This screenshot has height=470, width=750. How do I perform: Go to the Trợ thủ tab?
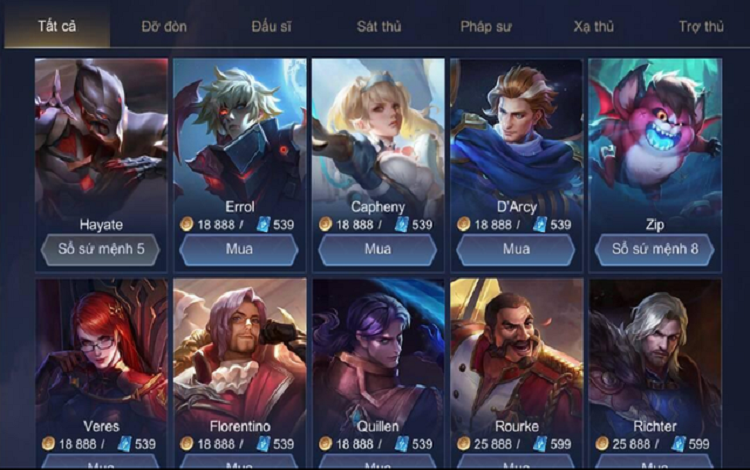coord(701,26)
